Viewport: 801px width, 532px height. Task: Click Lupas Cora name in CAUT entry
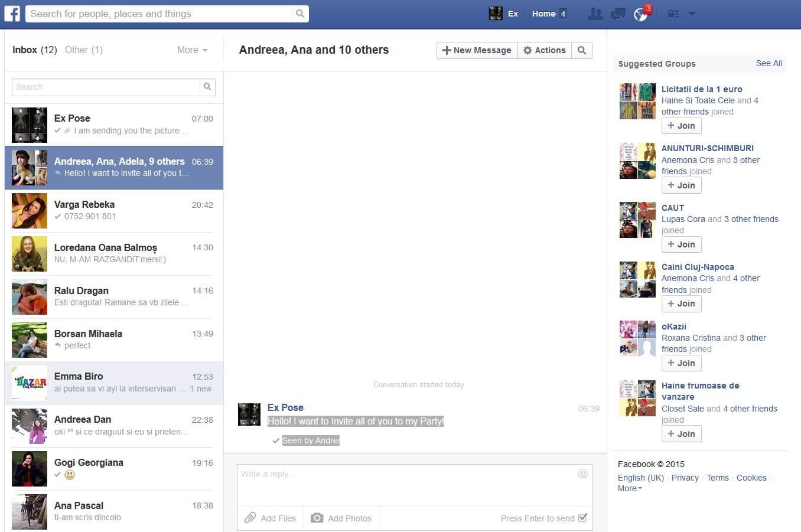coord(683,219)
